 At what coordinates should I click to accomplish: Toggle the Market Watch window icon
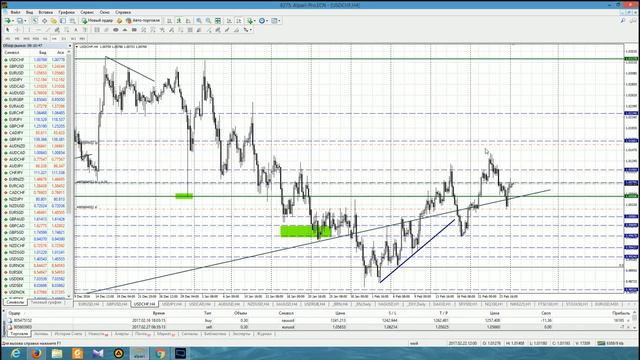[35, 20]
